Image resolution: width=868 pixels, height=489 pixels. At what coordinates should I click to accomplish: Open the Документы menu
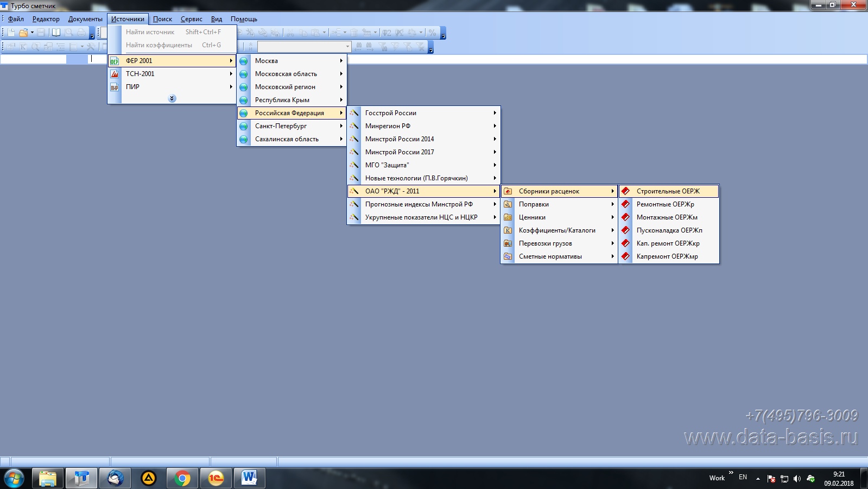(85, 19)
